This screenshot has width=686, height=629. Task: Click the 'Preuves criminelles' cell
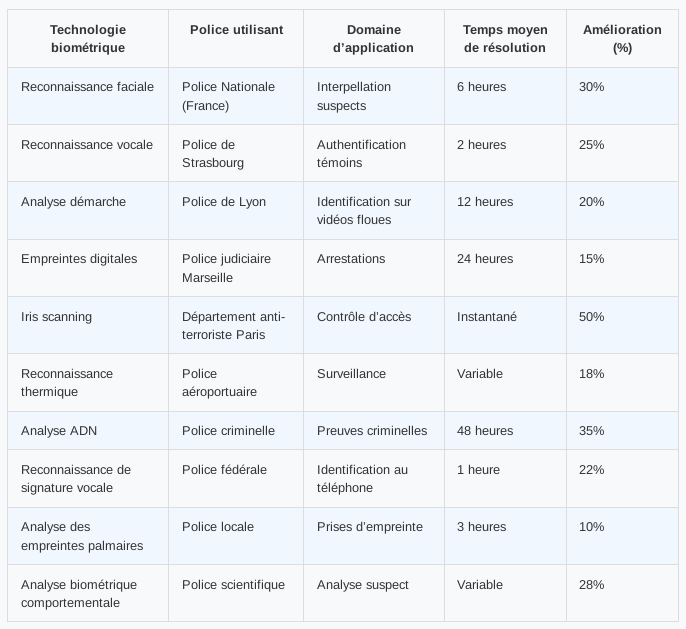pos(372,431)
